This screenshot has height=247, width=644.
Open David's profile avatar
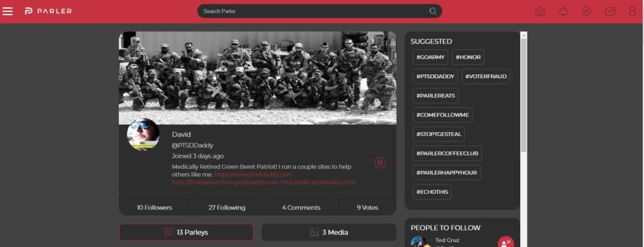(143, 134)
